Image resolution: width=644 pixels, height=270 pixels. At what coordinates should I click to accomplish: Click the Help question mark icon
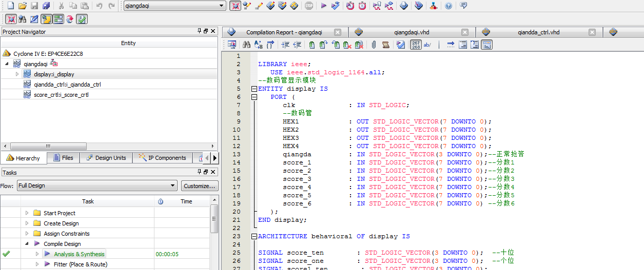[448, 6]
